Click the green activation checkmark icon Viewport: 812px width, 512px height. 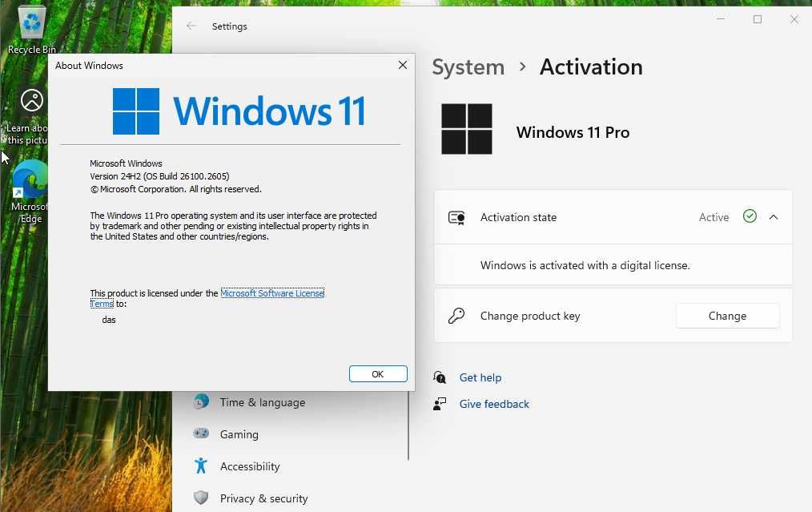click(750, 216)
